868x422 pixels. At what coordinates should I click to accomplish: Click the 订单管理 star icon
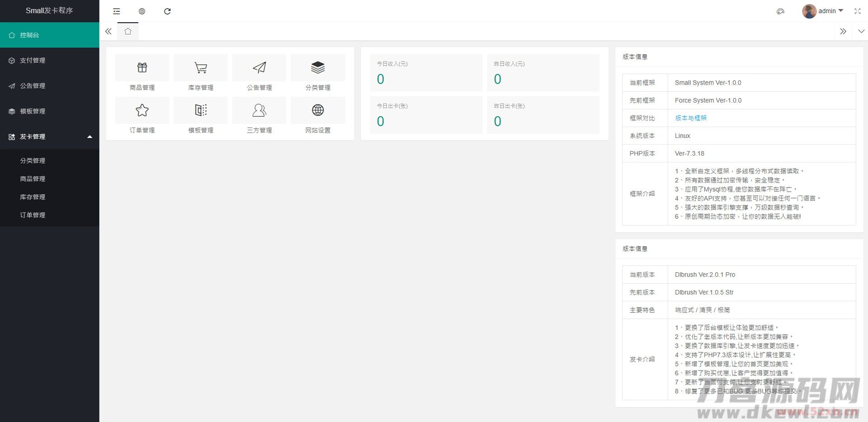(142, 110)
